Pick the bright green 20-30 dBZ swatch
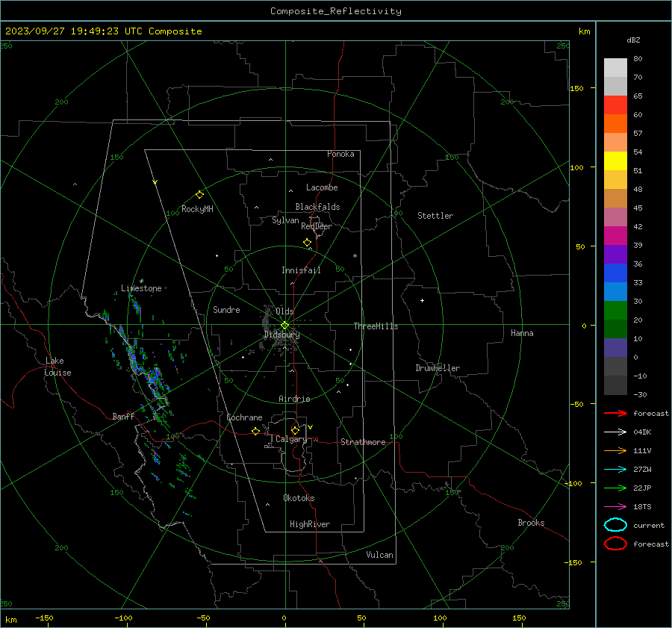This screenshot has height=628, width=672. point(615,311)
